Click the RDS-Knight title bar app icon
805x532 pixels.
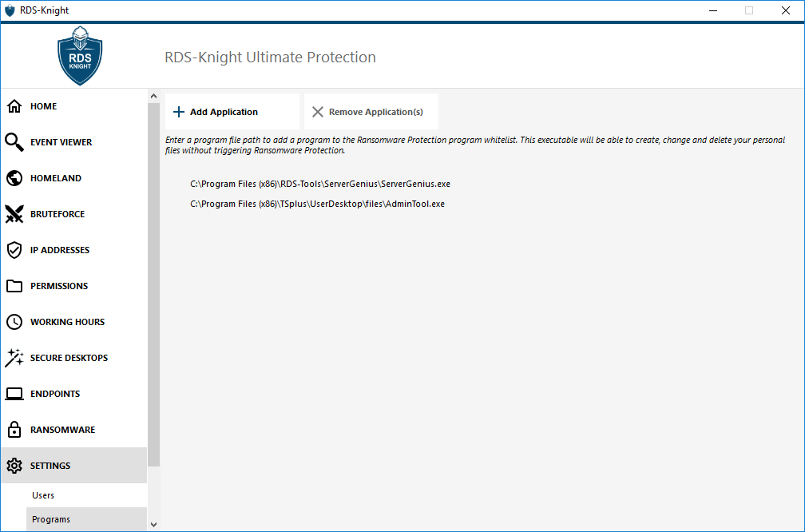tap(10, 10)
